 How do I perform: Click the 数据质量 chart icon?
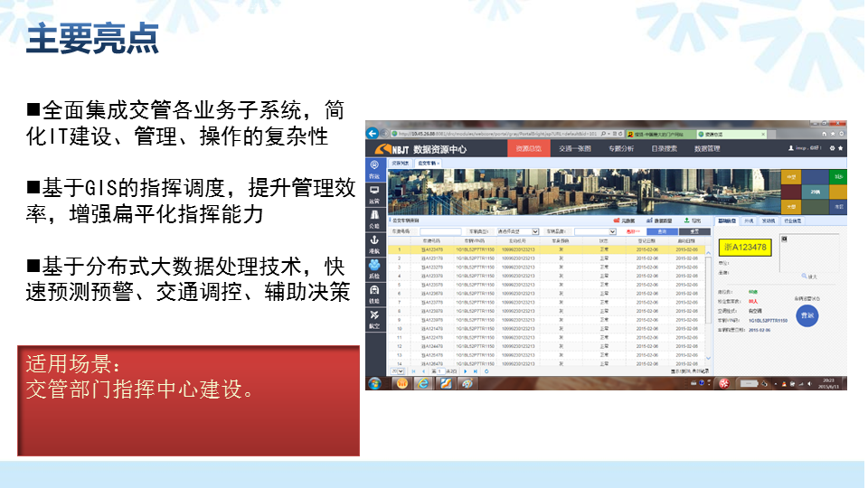point(649,221)
